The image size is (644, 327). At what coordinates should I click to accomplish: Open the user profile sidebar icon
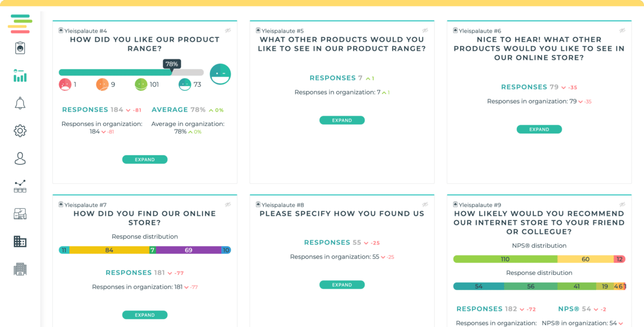(x=20, y=158)
